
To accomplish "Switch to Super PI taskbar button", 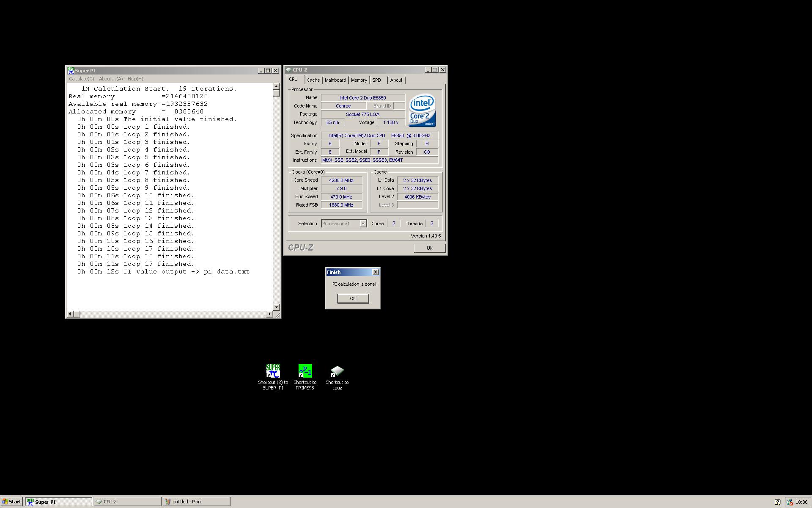I will pos(58,502).
